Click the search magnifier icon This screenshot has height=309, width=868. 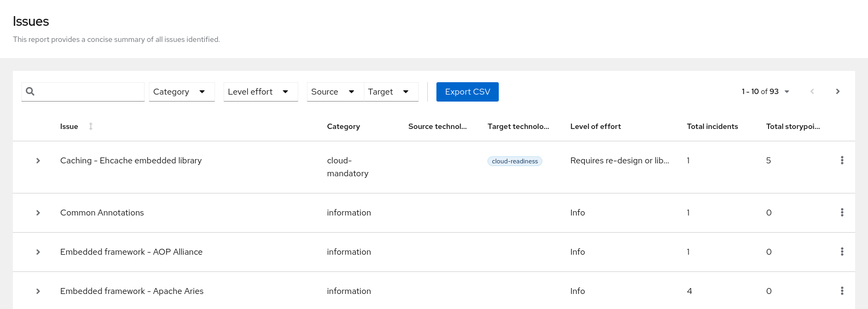[30, 91]
